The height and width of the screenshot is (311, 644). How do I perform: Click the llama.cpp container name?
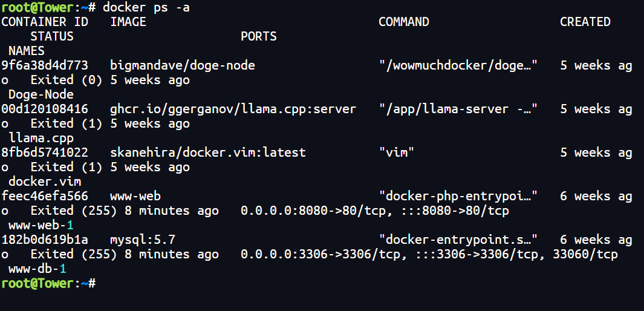click(x=41, y=138)
